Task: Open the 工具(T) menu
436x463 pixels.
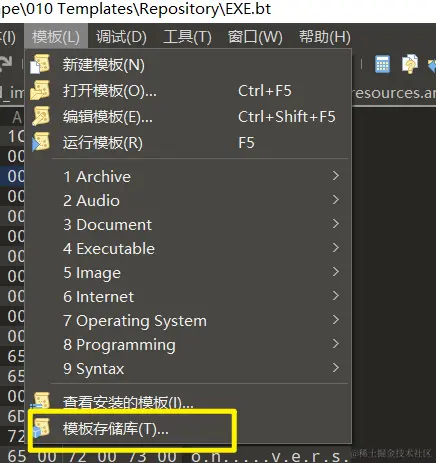Action: coord(187,36)
